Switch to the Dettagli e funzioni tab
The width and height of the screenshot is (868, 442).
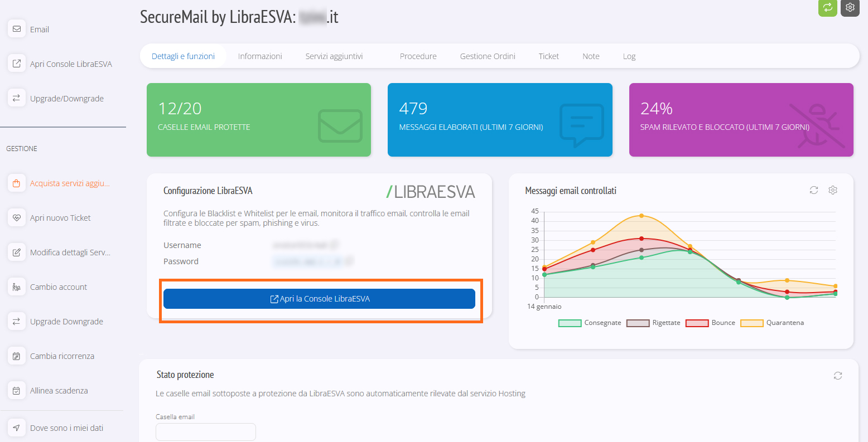tap(183, 56)
